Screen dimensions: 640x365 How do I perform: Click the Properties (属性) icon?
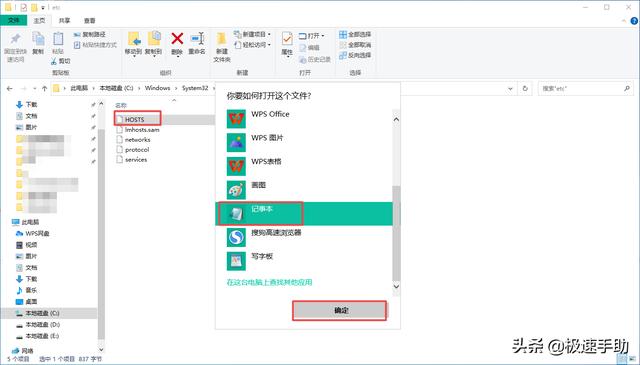point(287,39)
